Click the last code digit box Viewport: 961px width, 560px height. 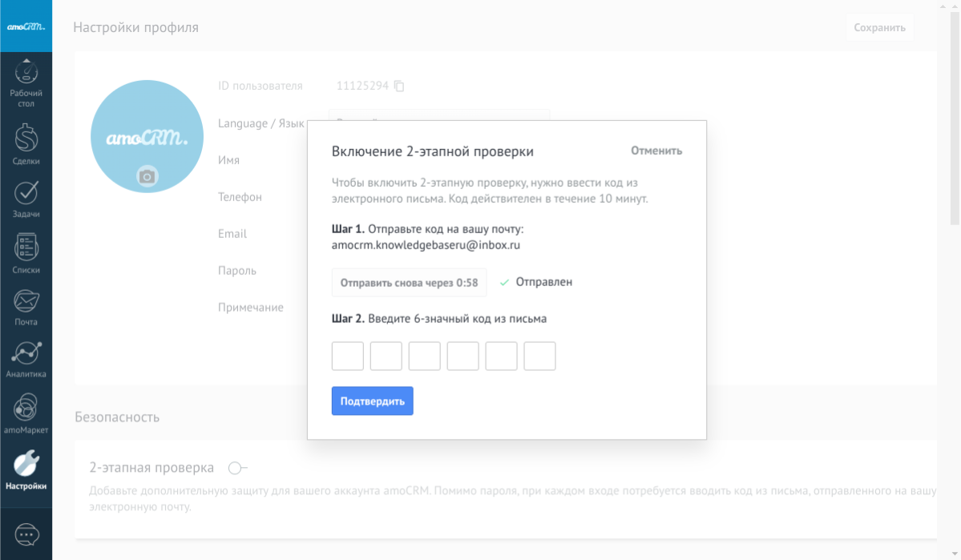pyautogui.click(x=539, y=357)
